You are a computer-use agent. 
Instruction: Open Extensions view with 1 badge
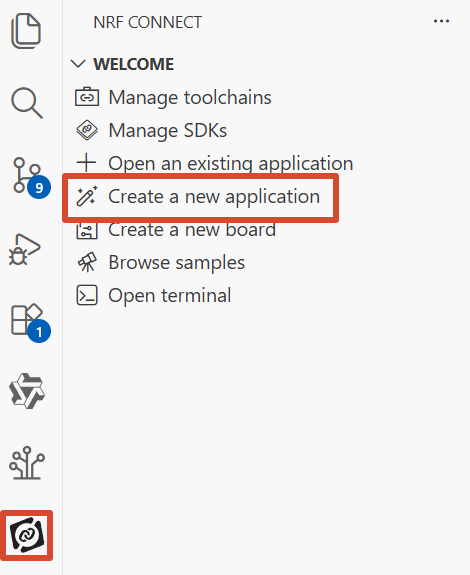[30, 322]
